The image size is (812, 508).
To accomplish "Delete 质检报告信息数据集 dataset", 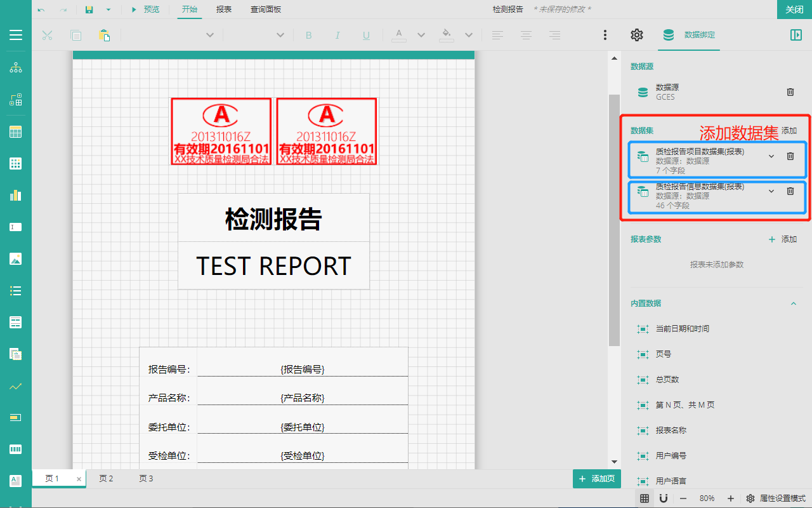I will tap(790, 191).
